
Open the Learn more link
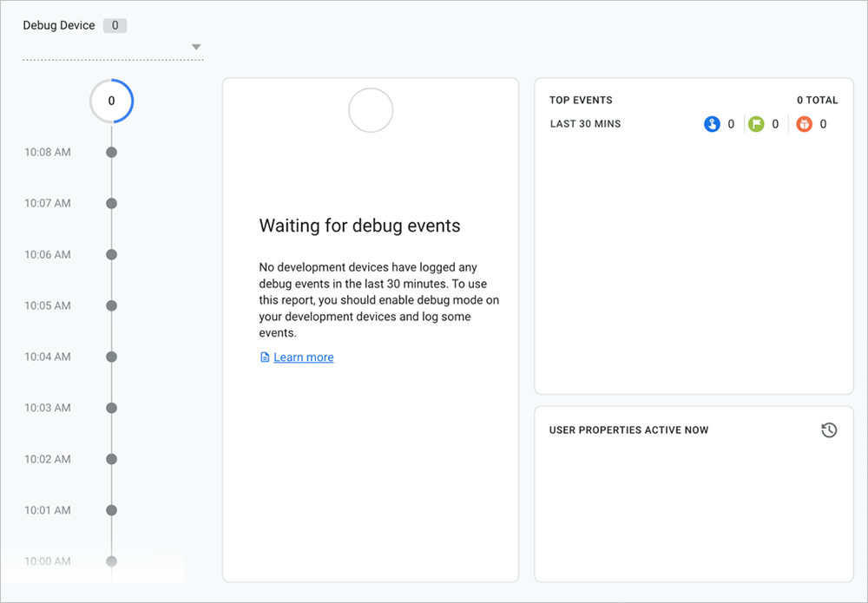[x=303, y=357]
